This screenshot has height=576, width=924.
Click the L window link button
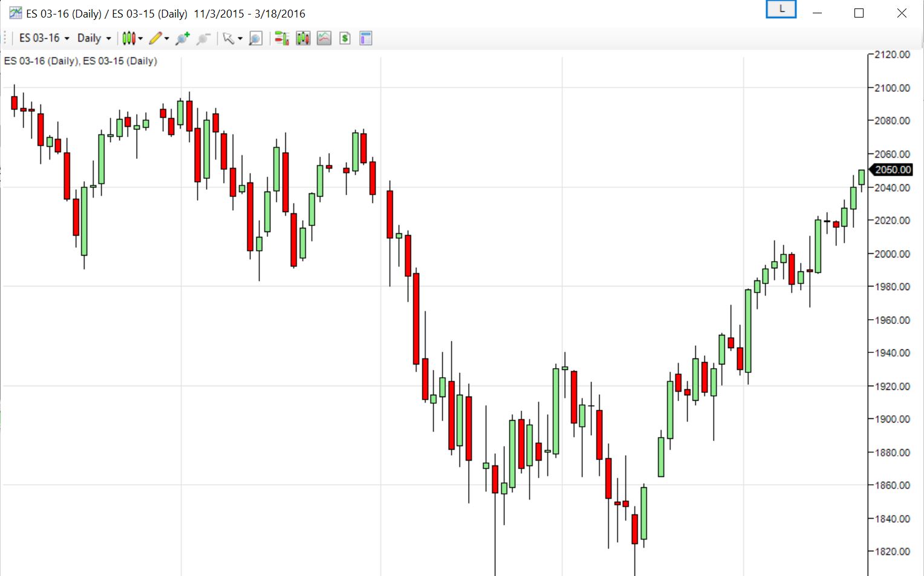[x=781, y=9]
